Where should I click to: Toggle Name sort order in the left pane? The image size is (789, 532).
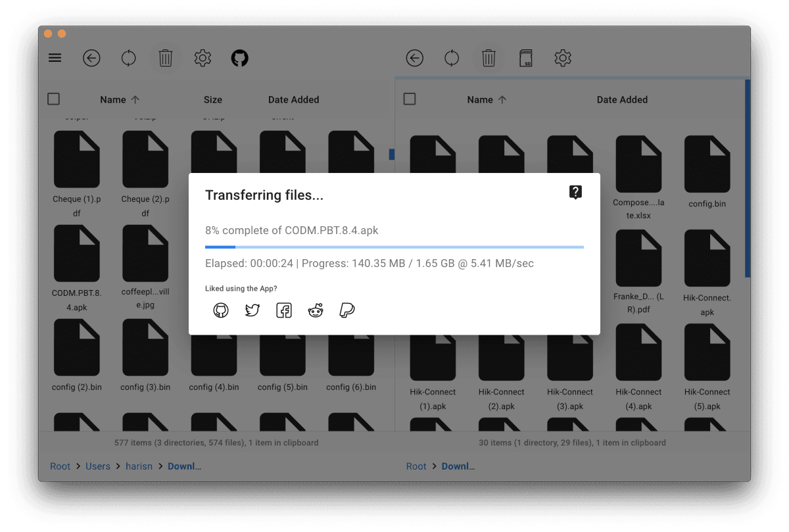point(120,99)
